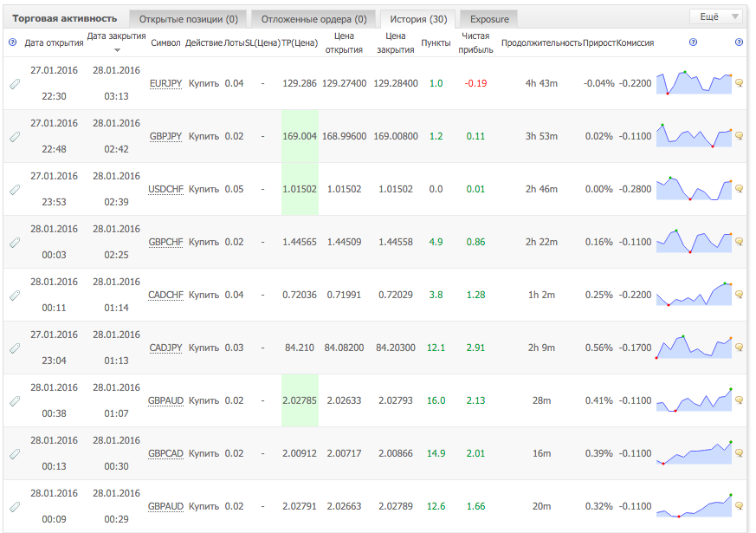The width and height of the screenshot is (756, 533).
Task: Sort by Прирост column header
Action: pos(599,43)
